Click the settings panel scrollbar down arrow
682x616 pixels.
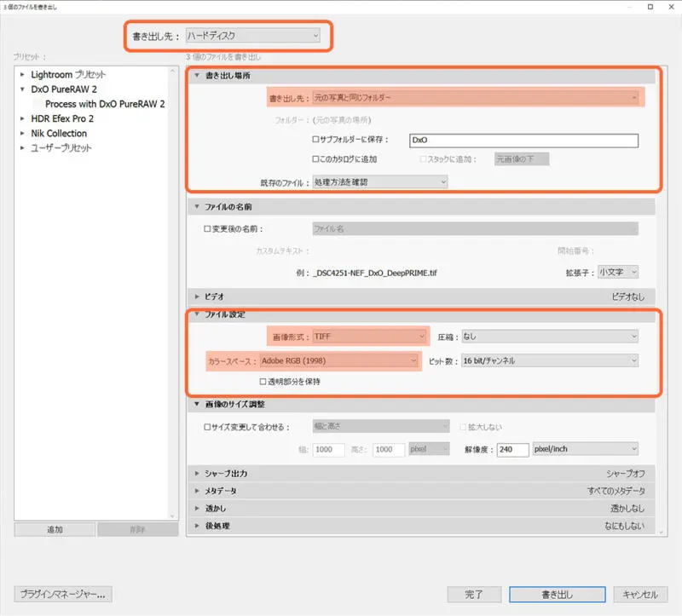pos(662,532)
